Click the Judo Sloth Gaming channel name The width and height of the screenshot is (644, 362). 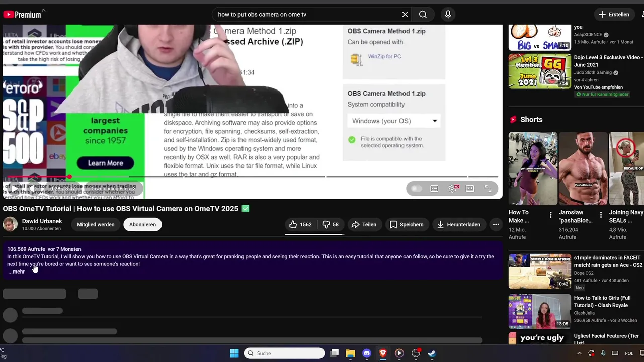(x=593, y=72)
